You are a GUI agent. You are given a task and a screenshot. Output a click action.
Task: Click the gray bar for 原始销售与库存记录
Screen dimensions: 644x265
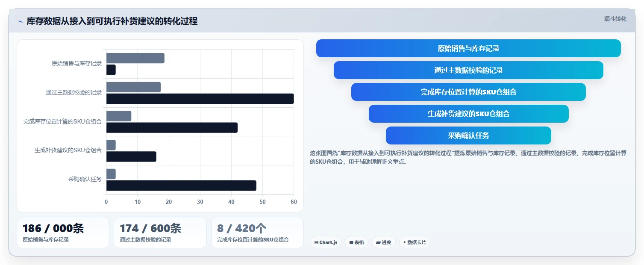(135, 58)
